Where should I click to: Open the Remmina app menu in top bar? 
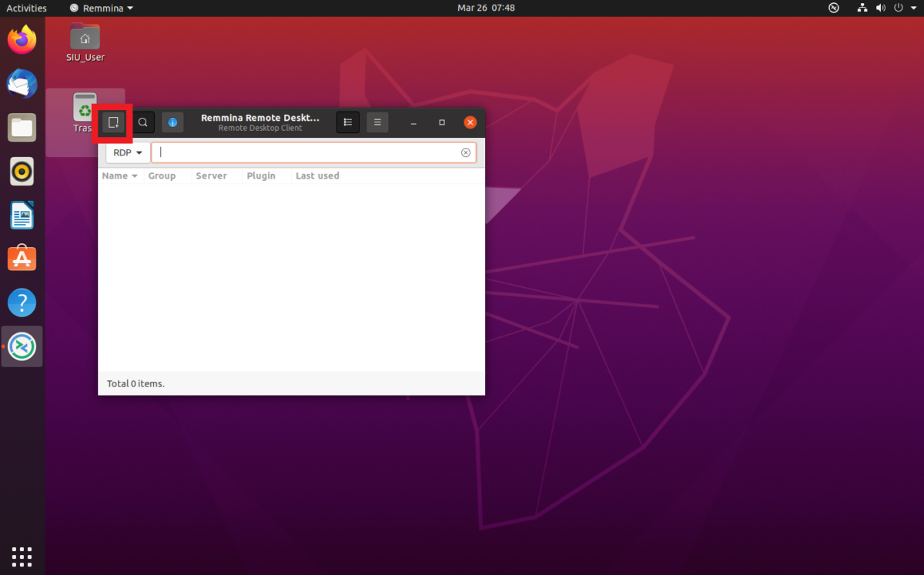click(x=100, y=8)
